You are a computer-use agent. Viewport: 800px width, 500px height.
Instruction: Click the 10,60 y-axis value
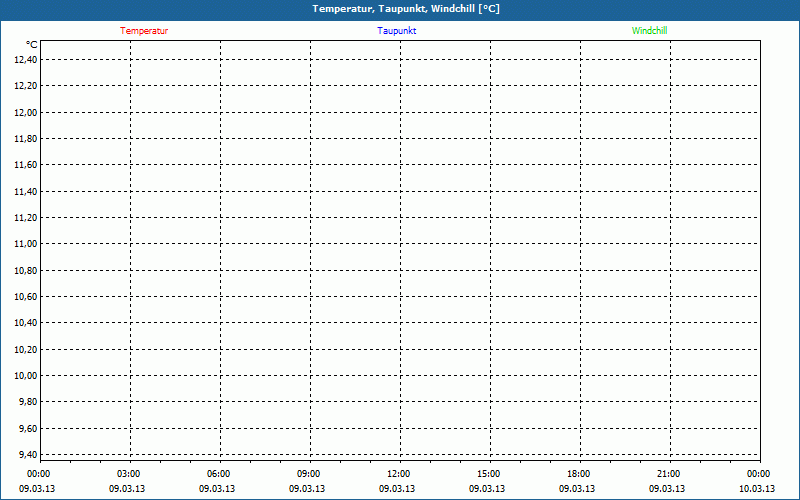click(x=26, y=297)
